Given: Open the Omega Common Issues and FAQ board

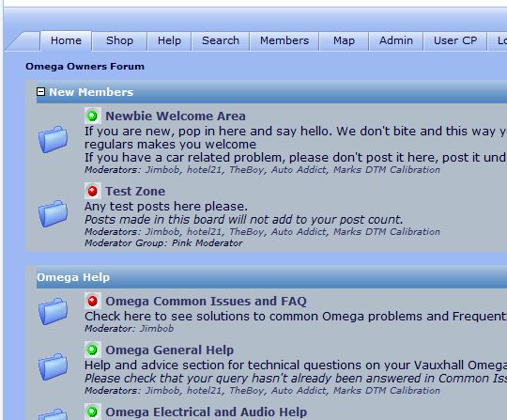Looking at the screenshot, I should click(x=206, y=302).
